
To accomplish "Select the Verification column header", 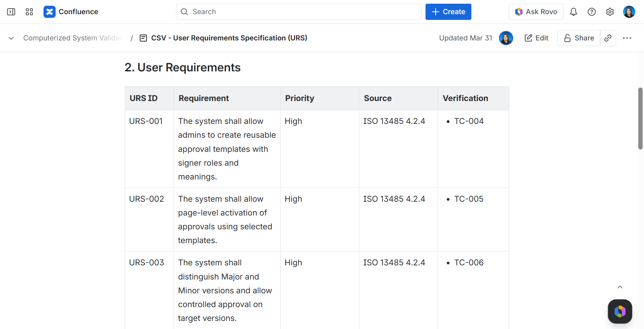I will (x=473, y=98).
